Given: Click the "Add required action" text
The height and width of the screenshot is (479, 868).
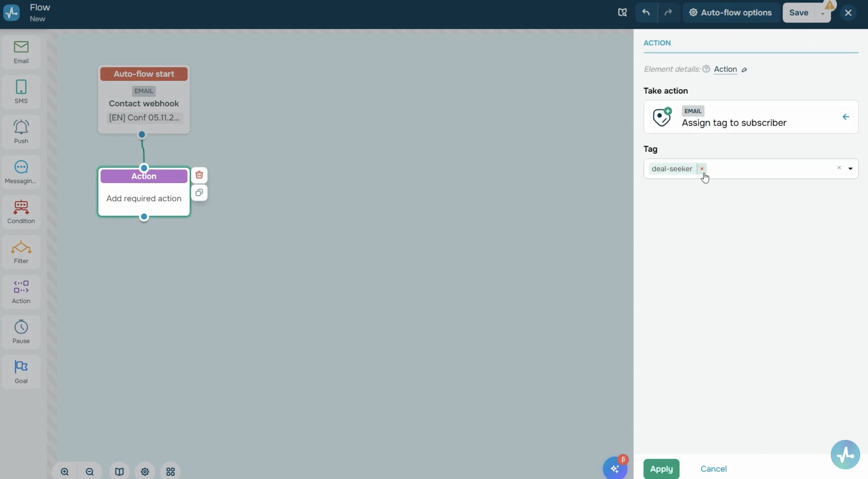Looking at the screenshot, I should pos(144,199).
